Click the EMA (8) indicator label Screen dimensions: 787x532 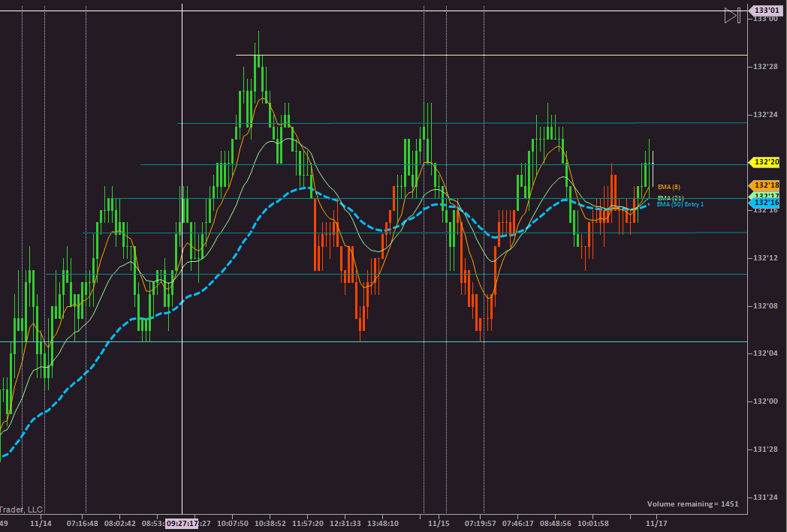coord(669,187)
